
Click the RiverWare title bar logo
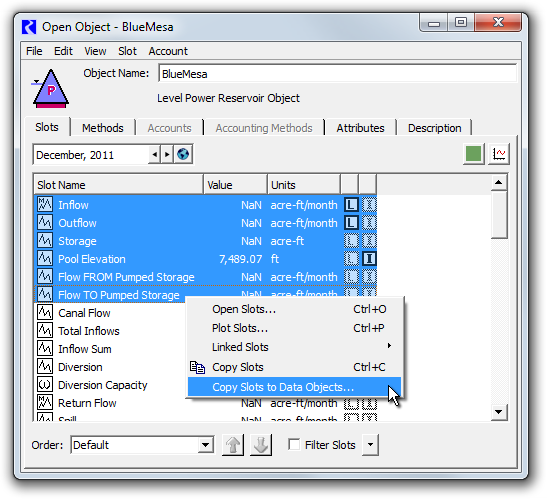[x=29, y=27]
